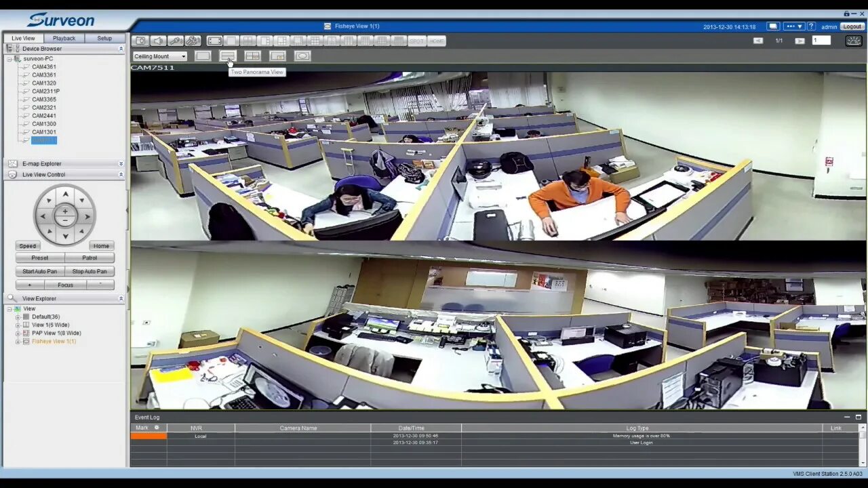
Task: Select the four-window grid layout
Action: [249, 41]
